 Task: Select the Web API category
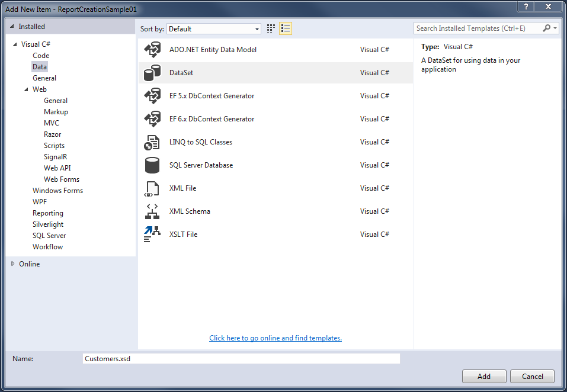tap(57, 168)
